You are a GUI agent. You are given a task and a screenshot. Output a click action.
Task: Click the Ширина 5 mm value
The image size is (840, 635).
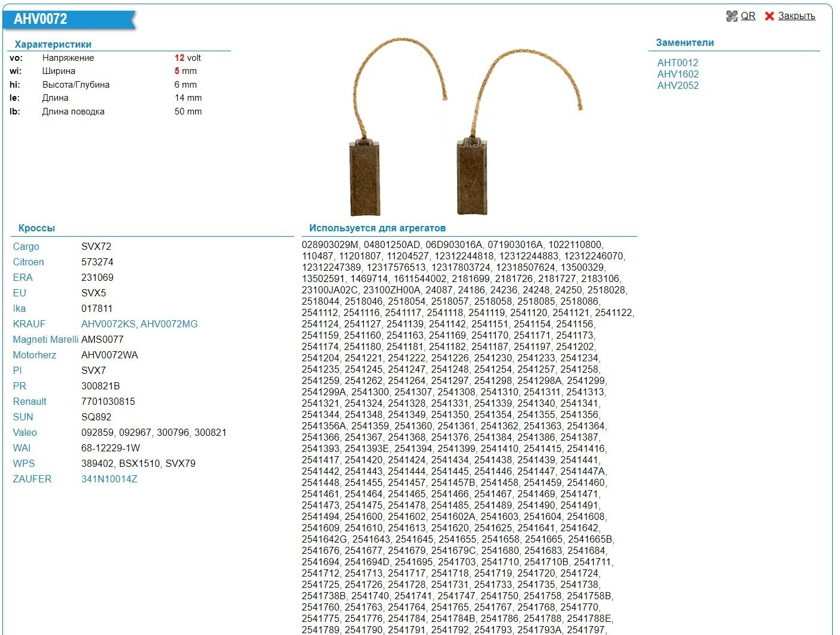[x=186, y=71]
